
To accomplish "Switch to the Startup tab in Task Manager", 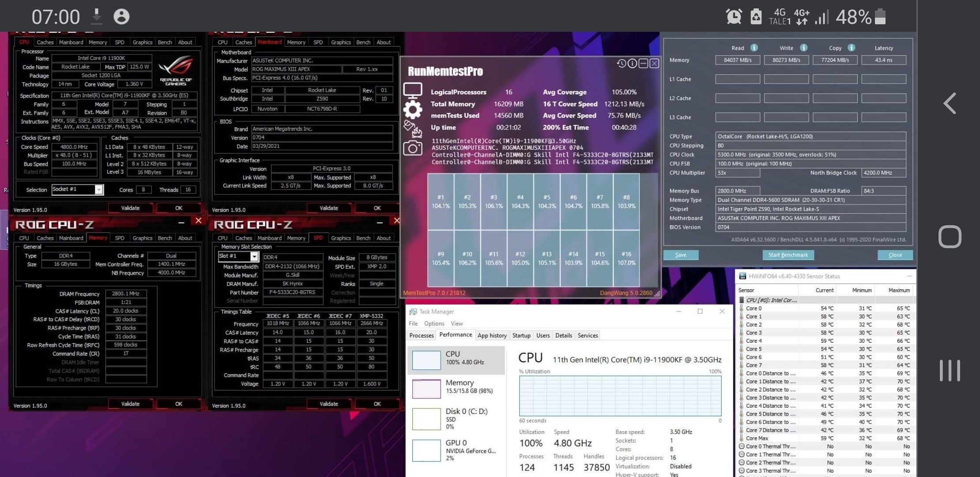I will coord(521,335).
